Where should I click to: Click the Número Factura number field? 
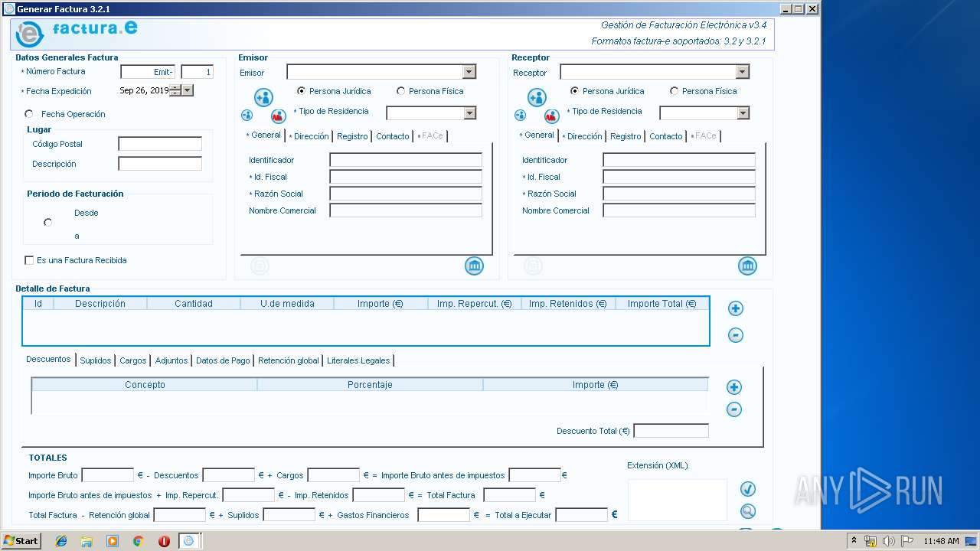(197, 72)
